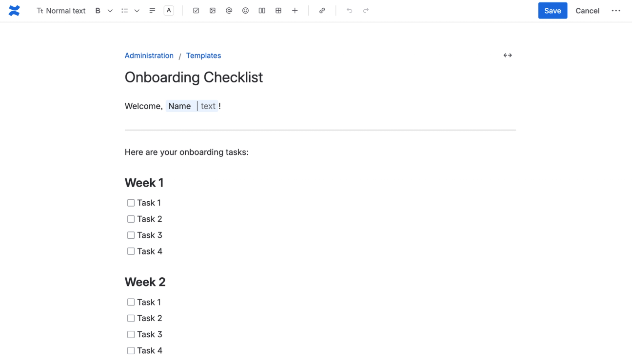Open the emoji picker
Viewport: 632px width, 364px height.
(245, 10)
